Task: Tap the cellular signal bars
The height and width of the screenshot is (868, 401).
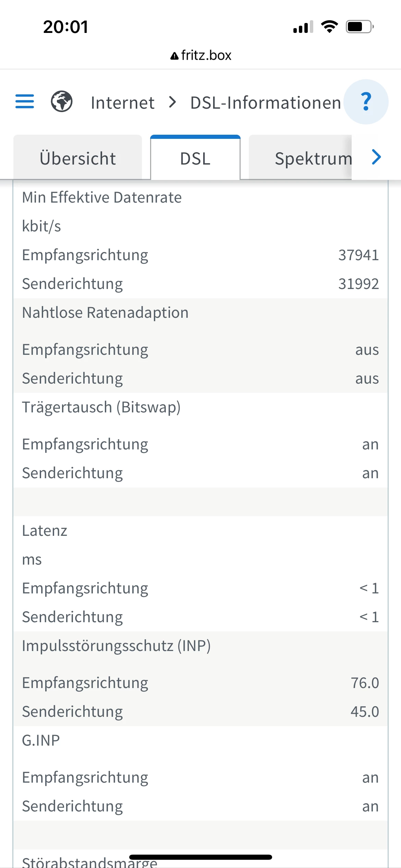Action: click(303, 27)
